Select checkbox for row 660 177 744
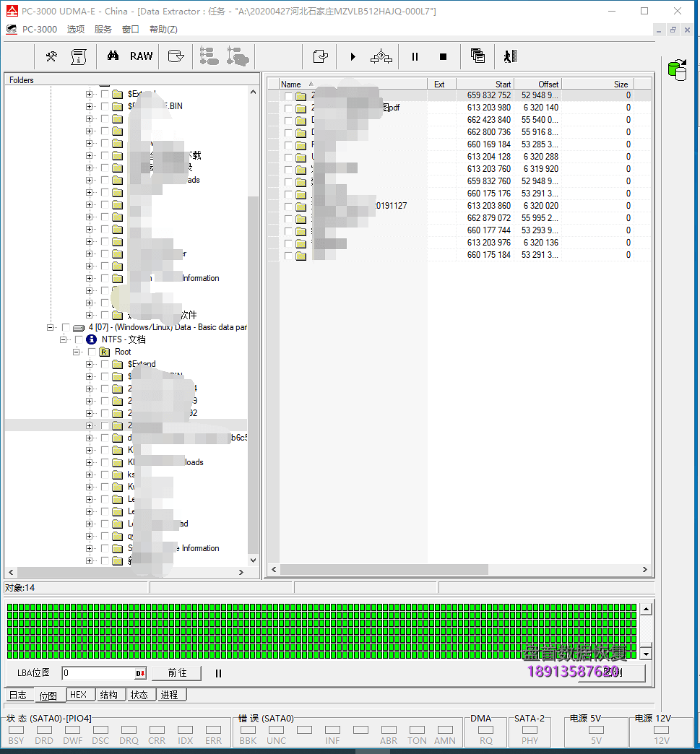This screenshot has width=700, height=754. tap(288, 231)
